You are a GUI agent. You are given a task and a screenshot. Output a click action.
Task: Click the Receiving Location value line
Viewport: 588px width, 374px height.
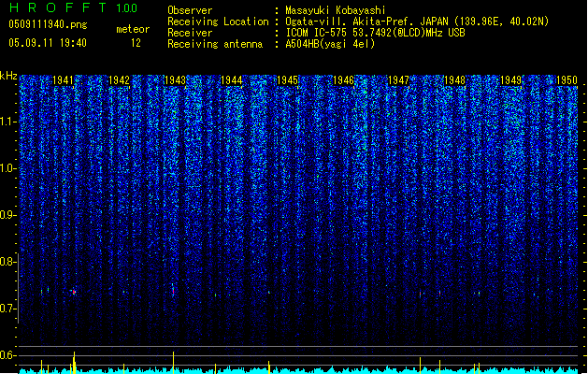[417, 22]
